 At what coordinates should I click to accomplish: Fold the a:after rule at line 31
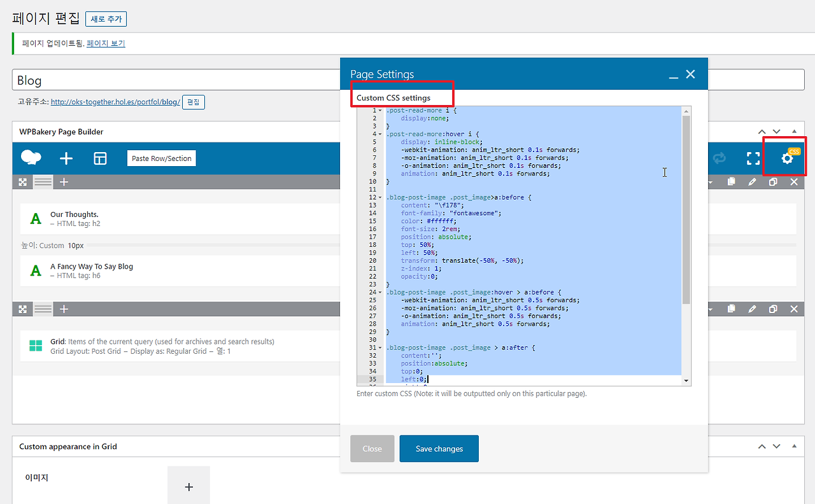point(380,348)
